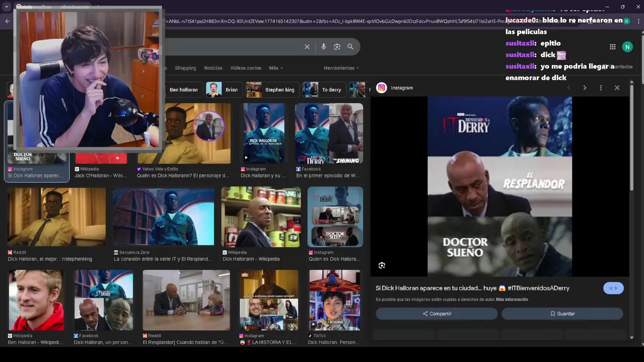Open the Reddit 'Dick Halloran, el mejor' thumbnail
Image resolution: width=644 pixels, height=362 pixels.
(57, 217)
